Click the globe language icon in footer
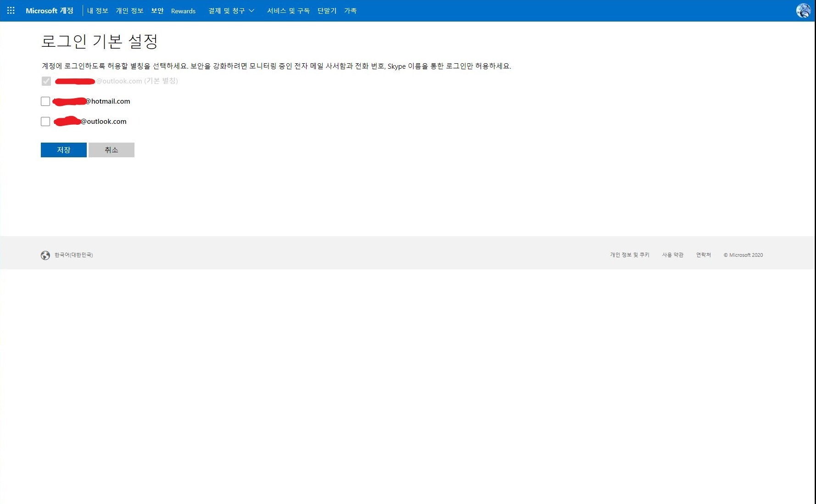Viewport: 816px width, 504px height. (x=45, y=255)
